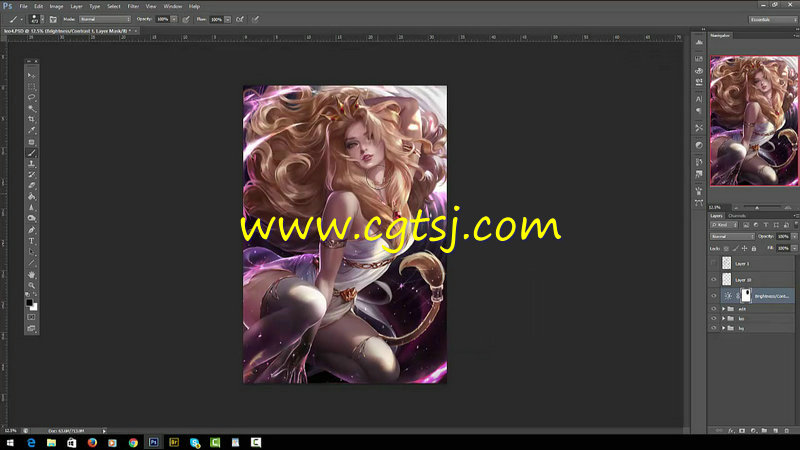Switch to the Channels tab
Image resolution: width=800 pixels, height=450 pixels.
click(737, 216)
